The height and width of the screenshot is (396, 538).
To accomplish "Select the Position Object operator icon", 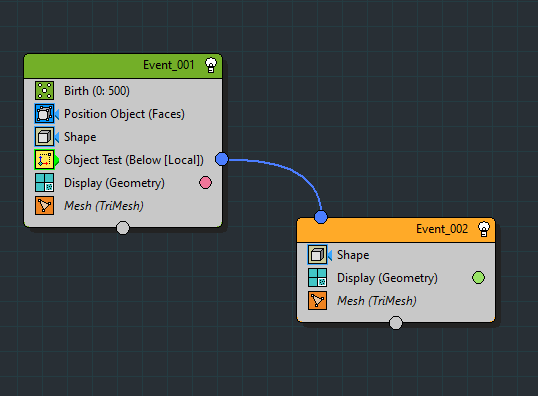I will [44, 114].
